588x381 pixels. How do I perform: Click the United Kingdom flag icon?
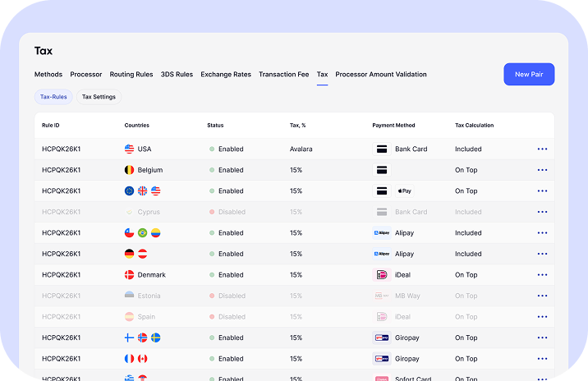point(143,190)
